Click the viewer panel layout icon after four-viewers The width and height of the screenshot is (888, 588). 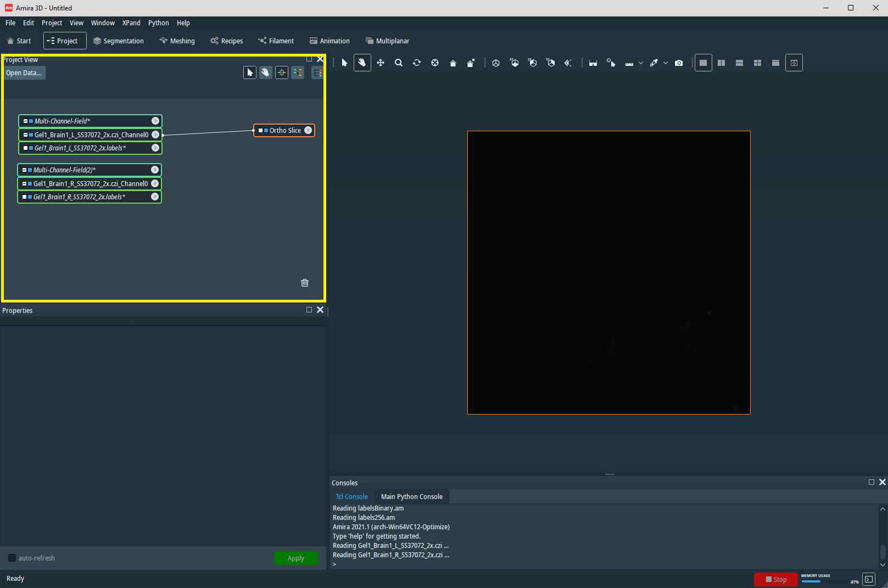tap(775, 63)
